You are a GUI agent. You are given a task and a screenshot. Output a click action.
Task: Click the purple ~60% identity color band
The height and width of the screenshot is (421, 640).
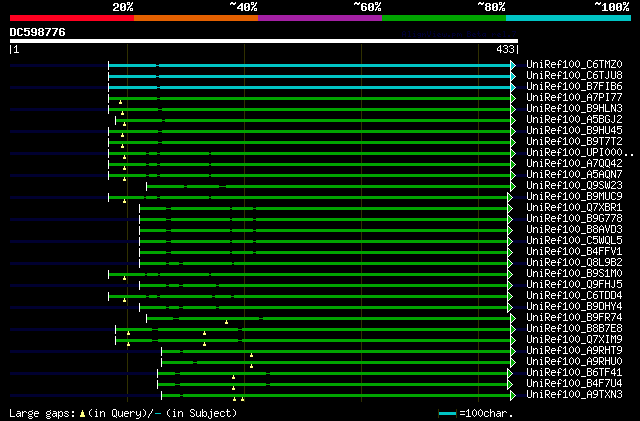click(x=320, y=18)
